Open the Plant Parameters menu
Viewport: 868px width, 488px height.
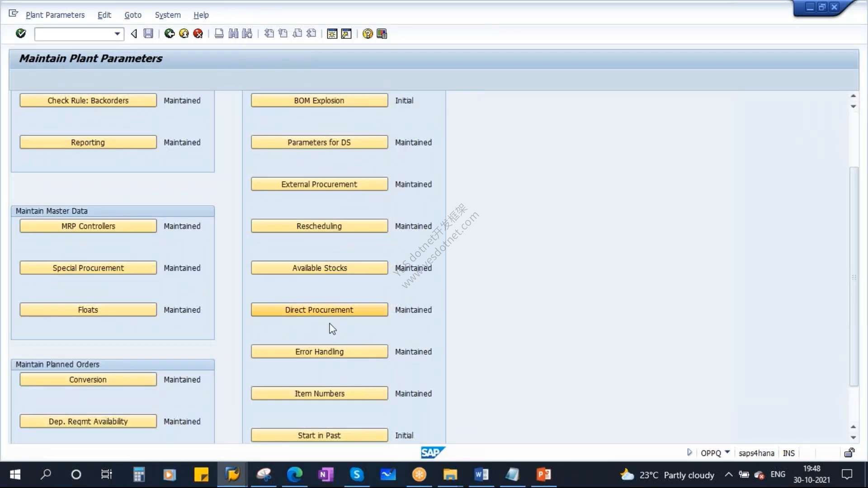pos(55,15)
